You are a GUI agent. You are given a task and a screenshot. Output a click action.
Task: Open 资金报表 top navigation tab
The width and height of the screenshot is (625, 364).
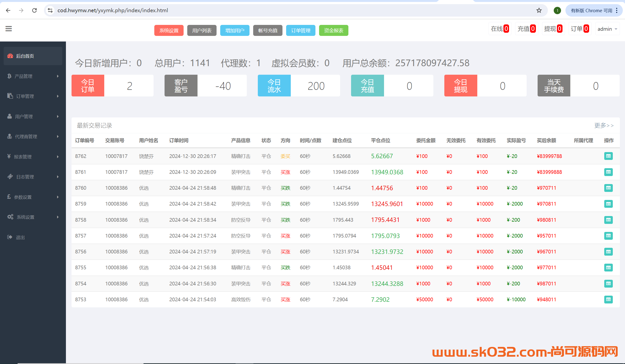334,30
